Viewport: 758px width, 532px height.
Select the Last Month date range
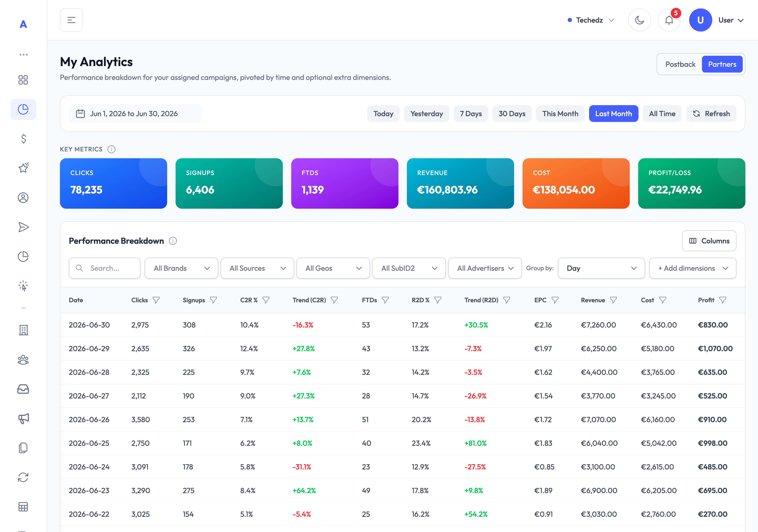[613, 114]
